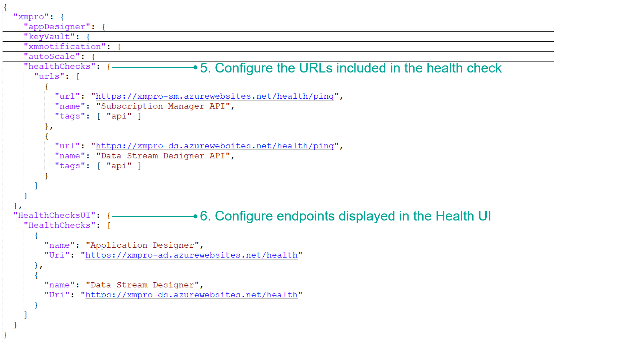Viewport: 644px width, 342px height.
Task: Open the xmpro-ds azurewebsites health Uri link
Action: 192,295
